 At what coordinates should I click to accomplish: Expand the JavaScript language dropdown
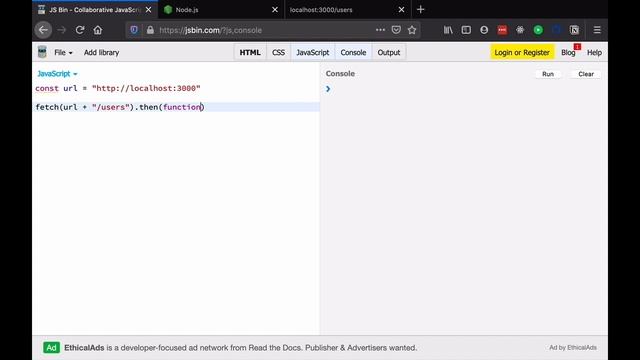[57, 74]
